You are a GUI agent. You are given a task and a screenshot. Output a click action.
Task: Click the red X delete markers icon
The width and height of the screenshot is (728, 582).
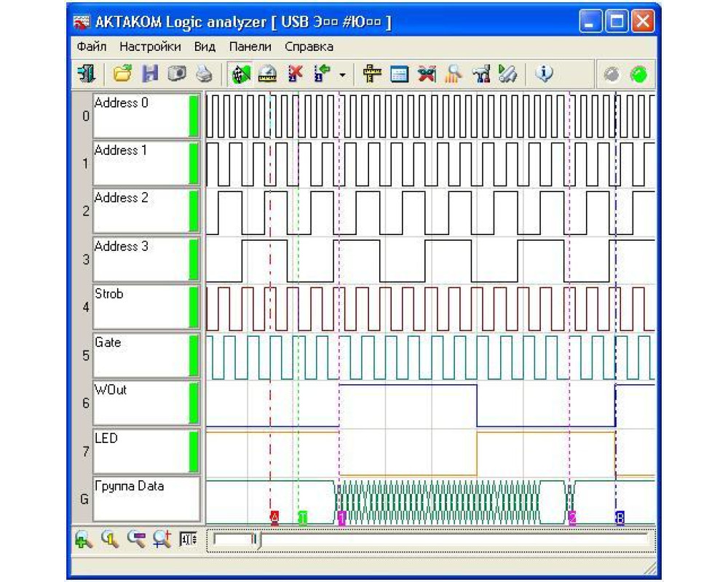point(295,74)
